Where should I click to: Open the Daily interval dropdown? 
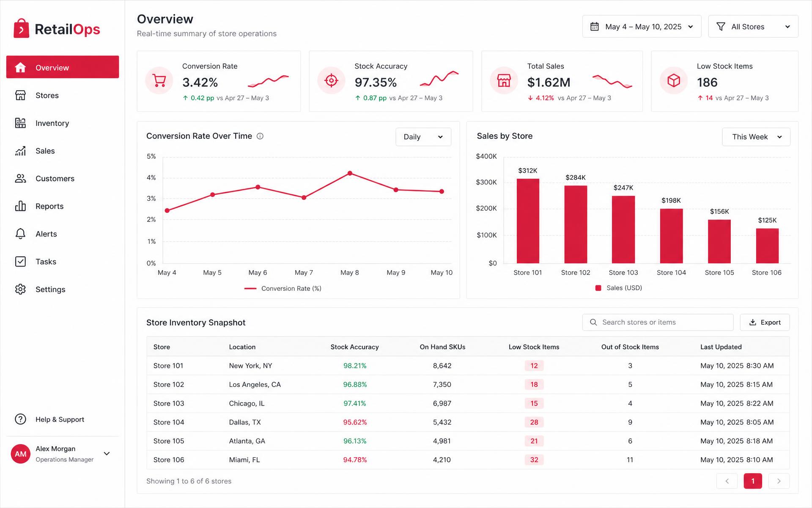click(423, 137)
